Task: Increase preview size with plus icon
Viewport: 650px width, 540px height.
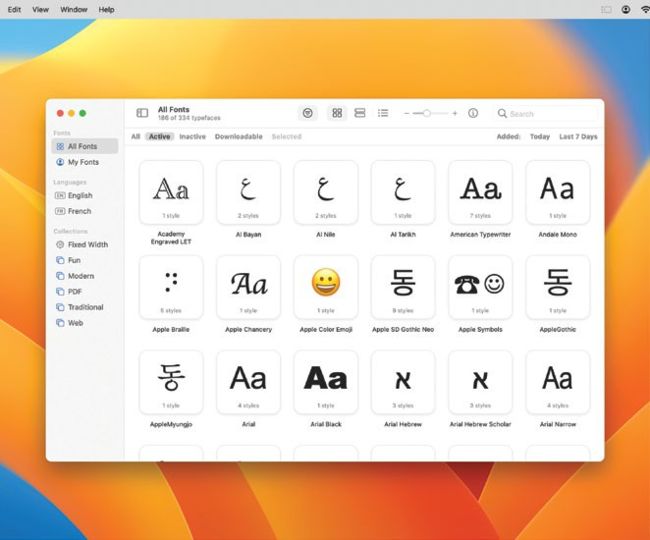Action: point(455,113)
